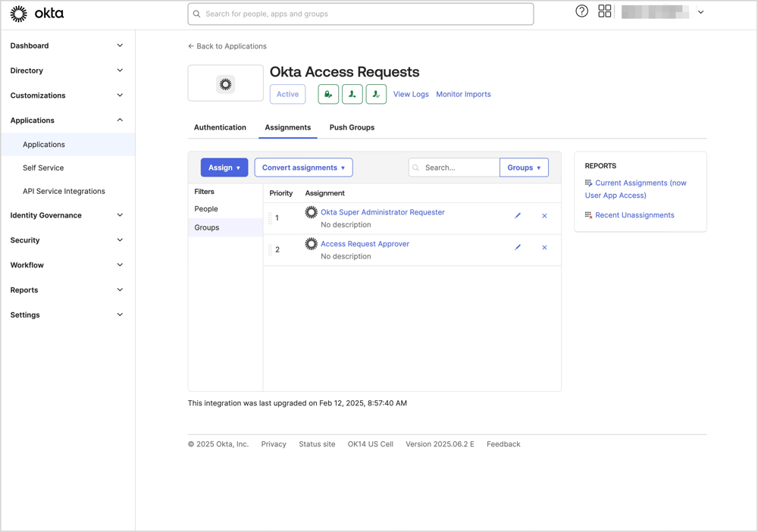Screen dimensions: 758x532
Task: Open Recent Unassignments report link
Action: pyautogui.click(x=634, y=215)
